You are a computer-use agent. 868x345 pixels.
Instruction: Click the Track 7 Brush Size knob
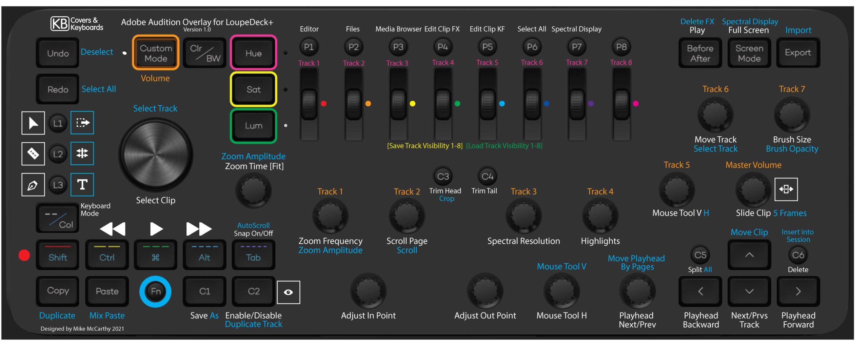tap(792, 115)
